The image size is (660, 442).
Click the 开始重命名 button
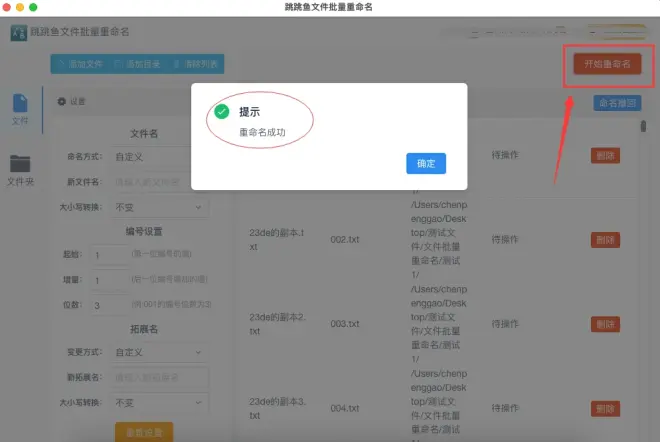click(x=607, y=64)
